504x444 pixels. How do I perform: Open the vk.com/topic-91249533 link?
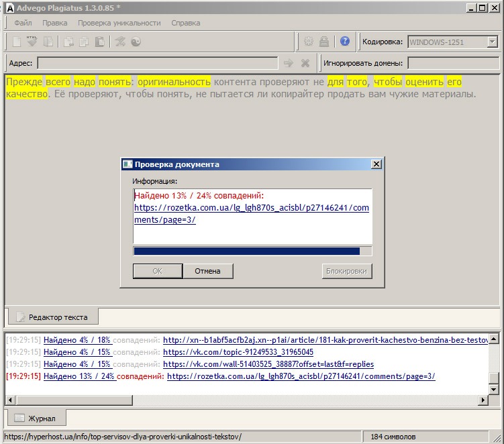pos(238,352)
